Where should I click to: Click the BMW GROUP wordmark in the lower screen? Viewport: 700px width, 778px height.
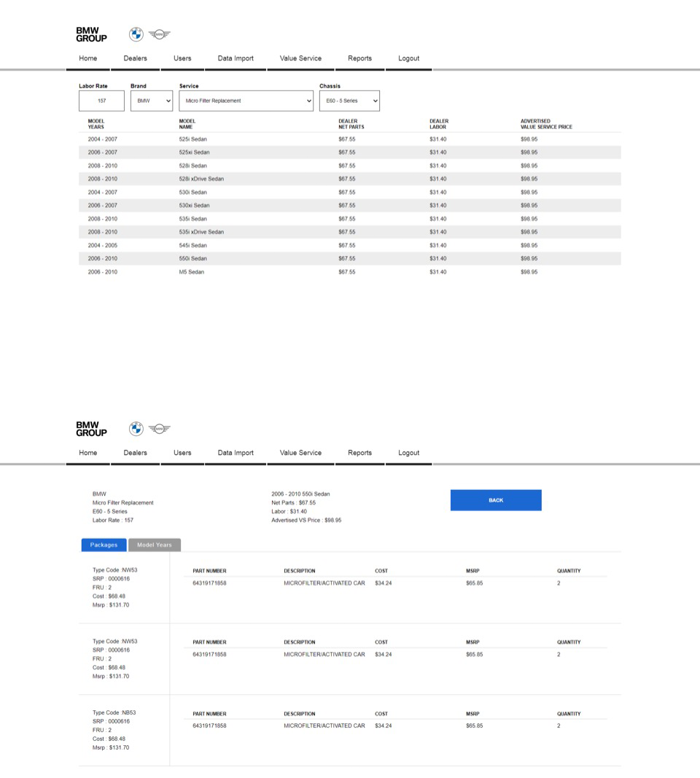click(91, 429)
